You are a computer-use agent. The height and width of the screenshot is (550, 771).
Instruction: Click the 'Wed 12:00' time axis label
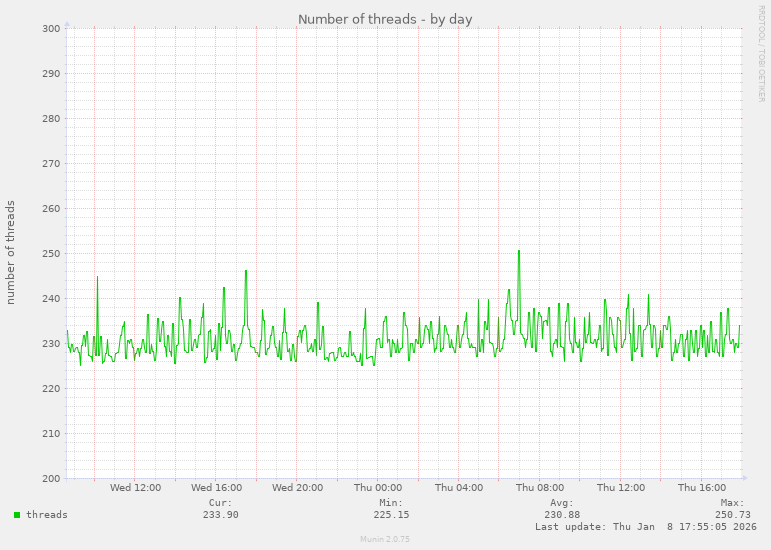135,488
